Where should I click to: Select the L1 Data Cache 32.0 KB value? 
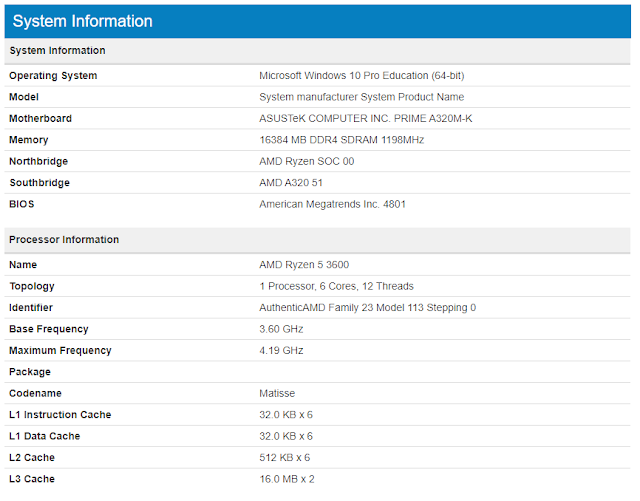[x=286, y=436]
